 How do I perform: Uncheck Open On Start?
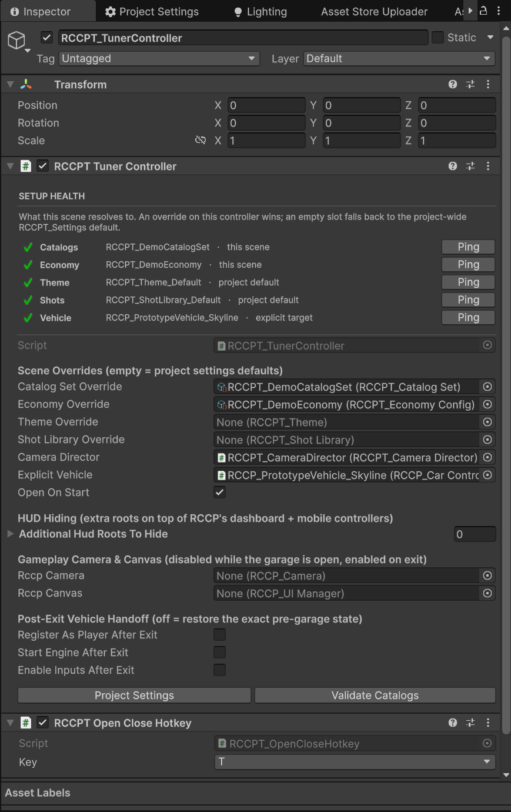point(220,492)
